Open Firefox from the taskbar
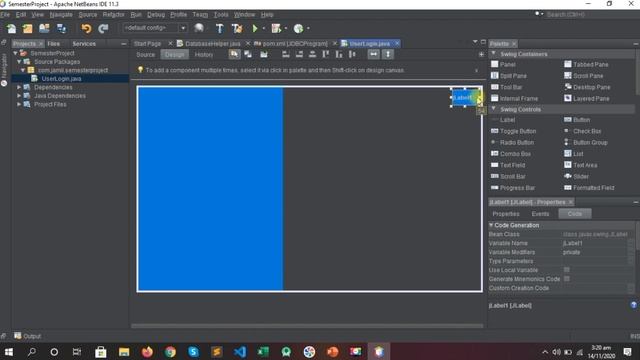 147,351
